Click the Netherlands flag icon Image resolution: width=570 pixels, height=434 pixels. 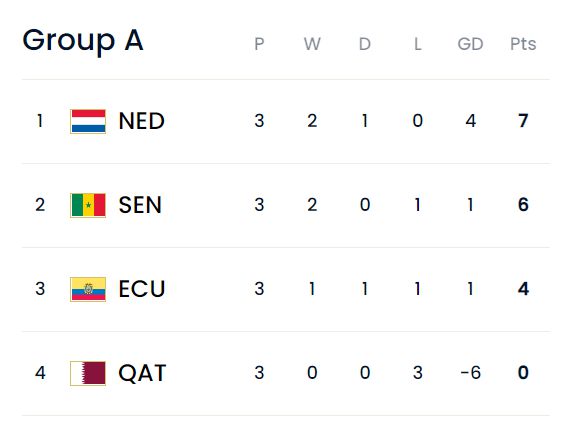point(88,121)
